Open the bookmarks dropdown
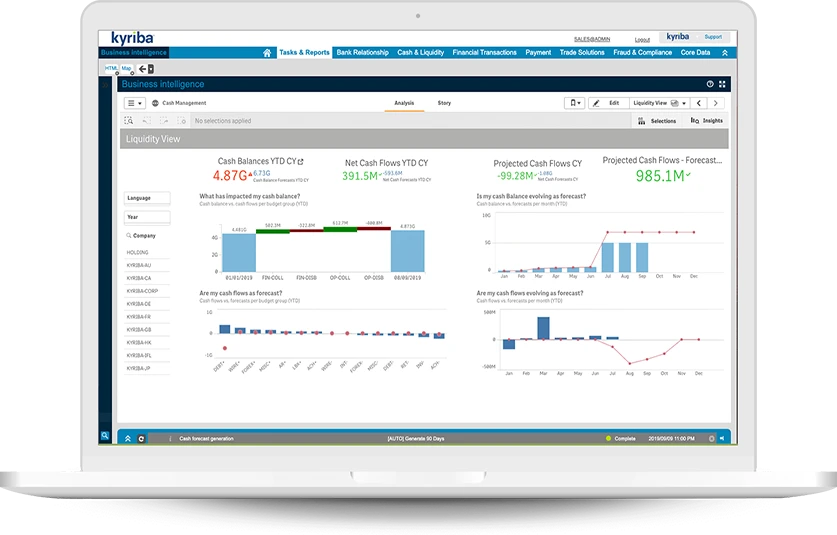Image resolution: width=837 pixels, height=535 pixels. coord(575,103)
